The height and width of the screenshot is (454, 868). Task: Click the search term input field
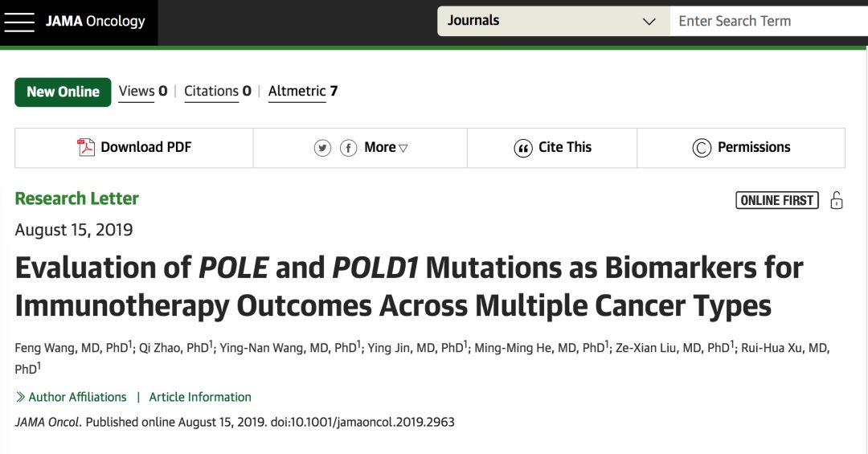click(x=764, y=22)
